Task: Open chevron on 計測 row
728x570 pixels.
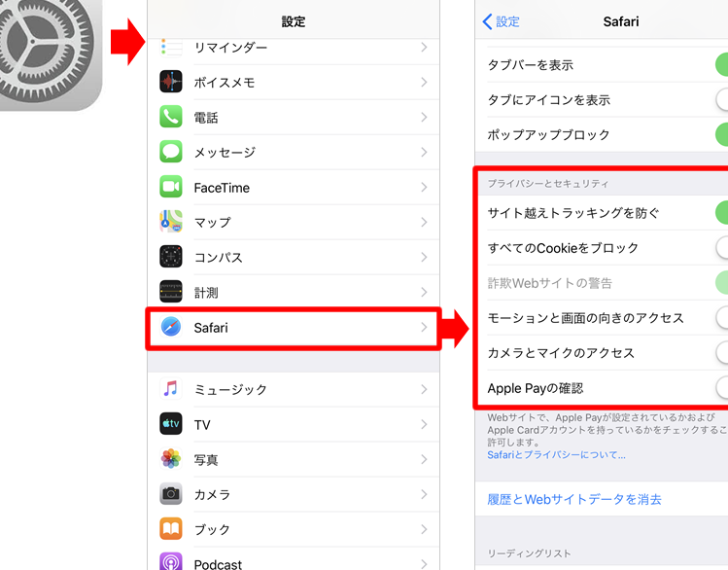Action: (x=424, y=292)
